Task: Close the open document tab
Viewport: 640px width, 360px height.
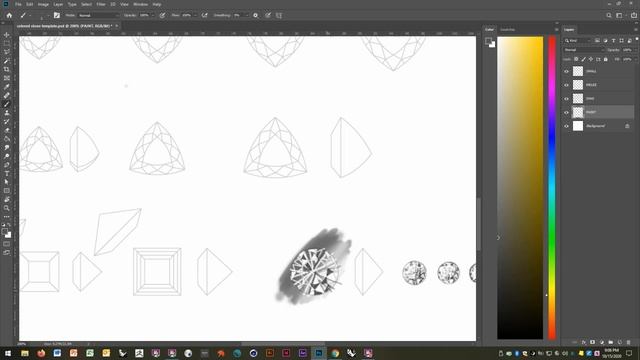Action: 116,26
